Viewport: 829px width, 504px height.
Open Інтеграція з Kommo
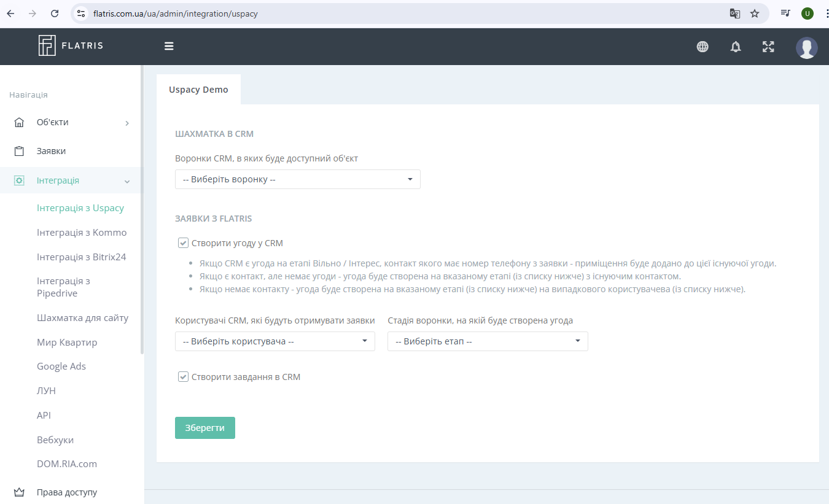pos(82,233)
